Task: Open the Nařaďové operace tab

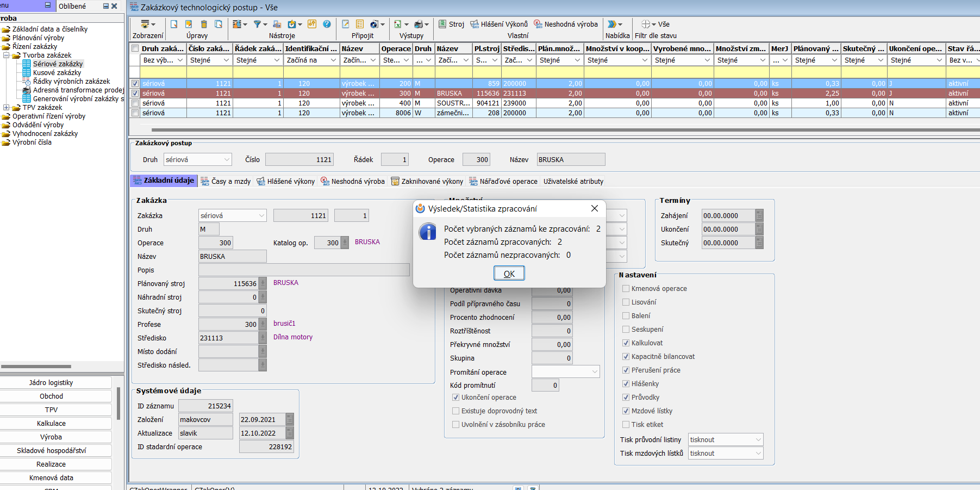Action: click(503, 181)
